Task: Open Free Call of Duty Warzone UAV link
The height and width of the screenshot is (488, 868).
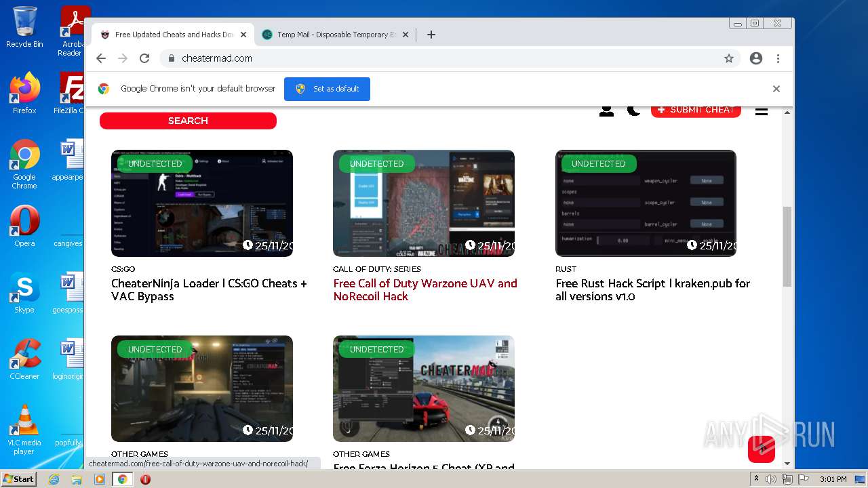Action: point(425,290)
